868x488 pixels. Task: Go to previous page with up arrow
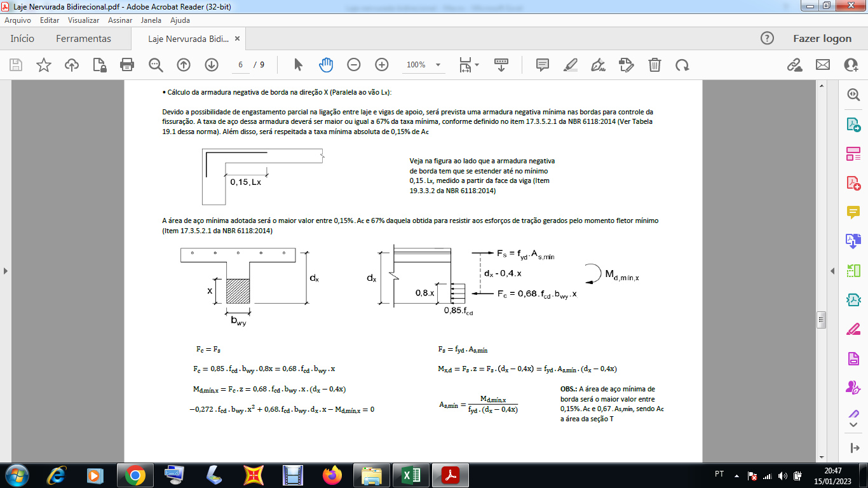click(x=184, y=65)
